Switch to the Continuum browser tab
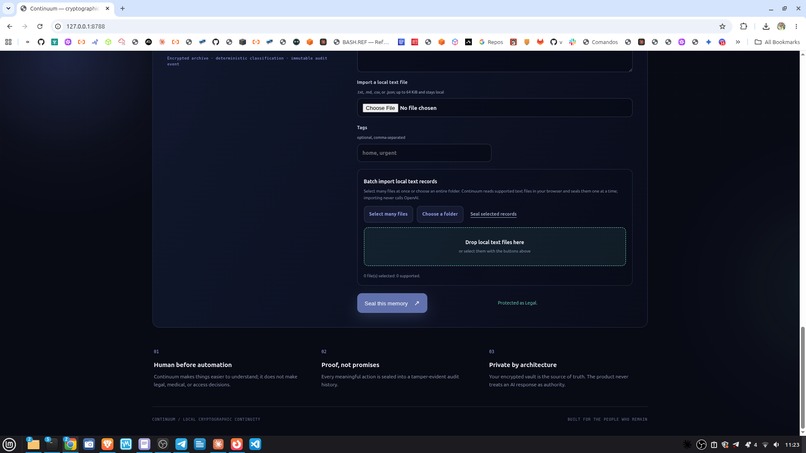The image size is (806, 453). click(x=64, y=9)
